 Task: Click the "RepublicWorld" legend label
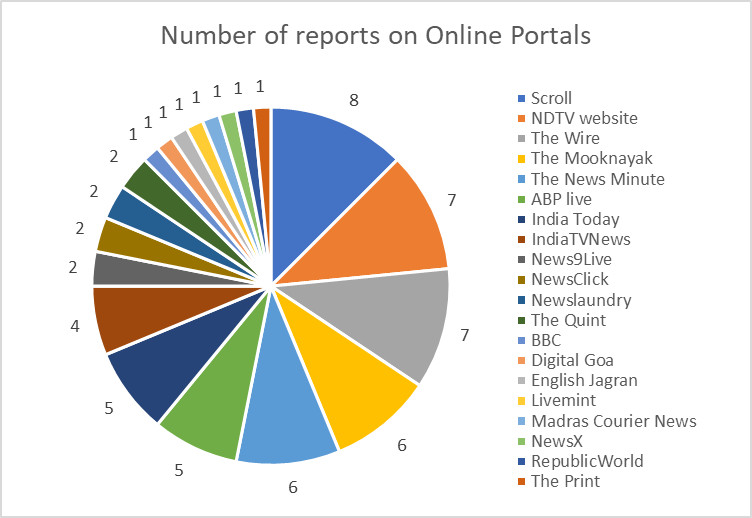click(587, 461)
